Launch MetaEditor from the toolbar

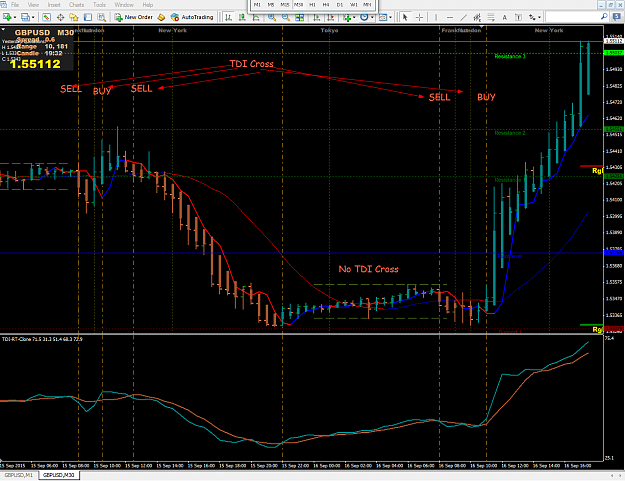click(x=161, y=17)
